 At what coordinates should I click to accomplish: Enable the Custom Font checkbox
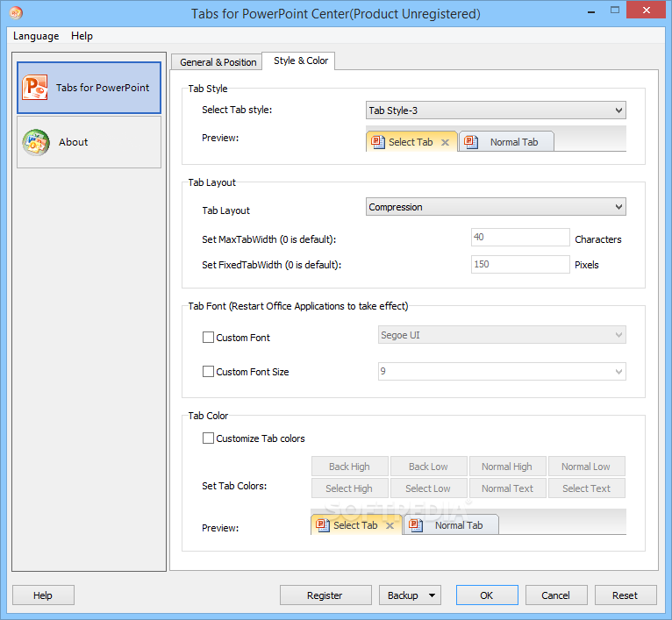(208, 338)
